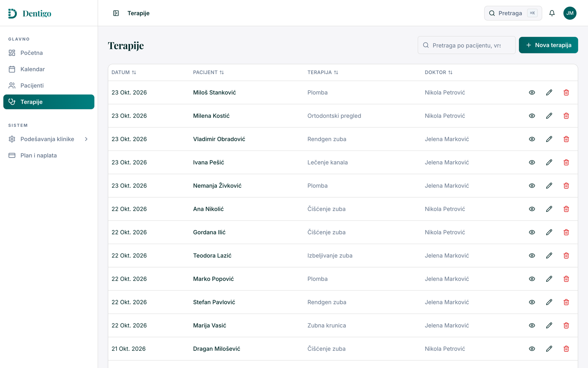Click the Dentigo logo
Viewport: 588px width, 368px height.
tap(29, 14)
